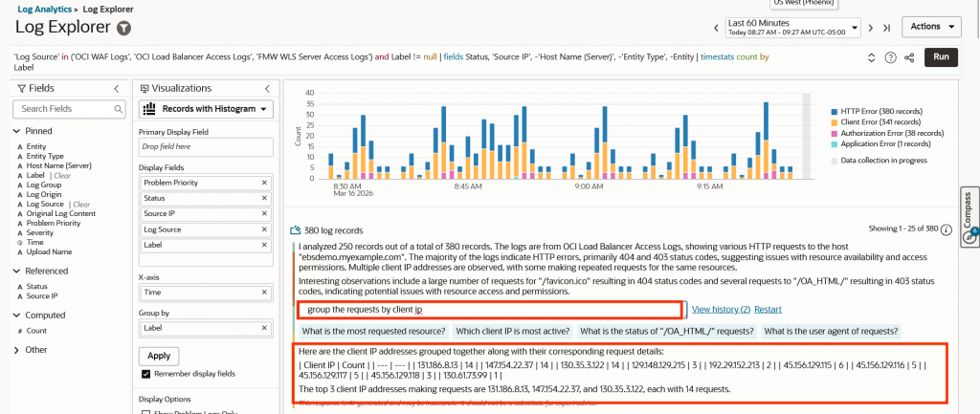Remove Source IP display field
This screenshot has width=980, height=414.
point(264,213)
